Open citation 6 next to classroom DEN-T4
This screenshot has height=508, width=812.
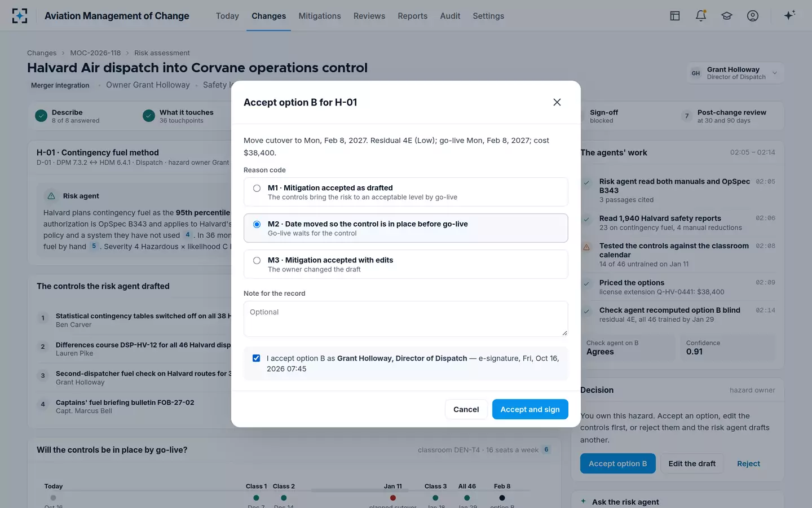[546, 450]
